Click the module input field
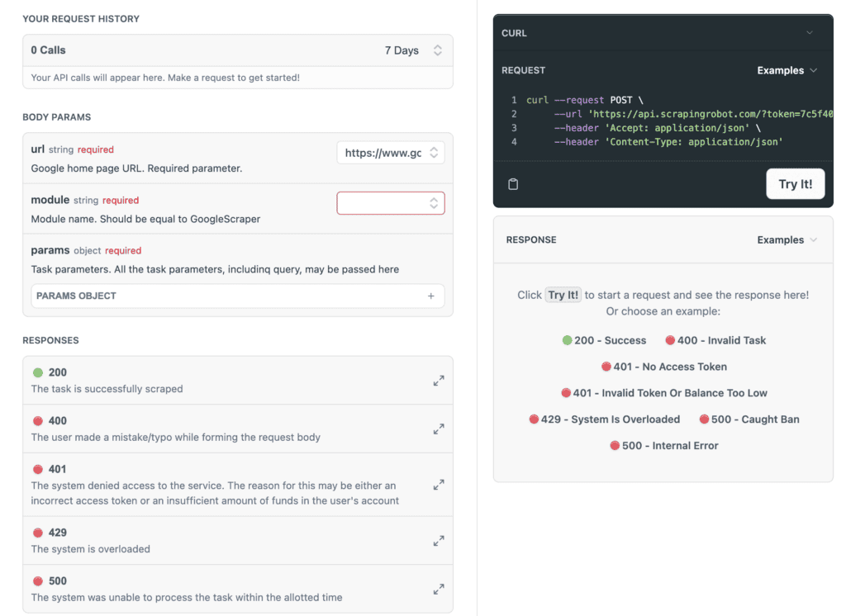Image resolution: width=846 pixels, height=616 pixels. (x=384, y=202)
